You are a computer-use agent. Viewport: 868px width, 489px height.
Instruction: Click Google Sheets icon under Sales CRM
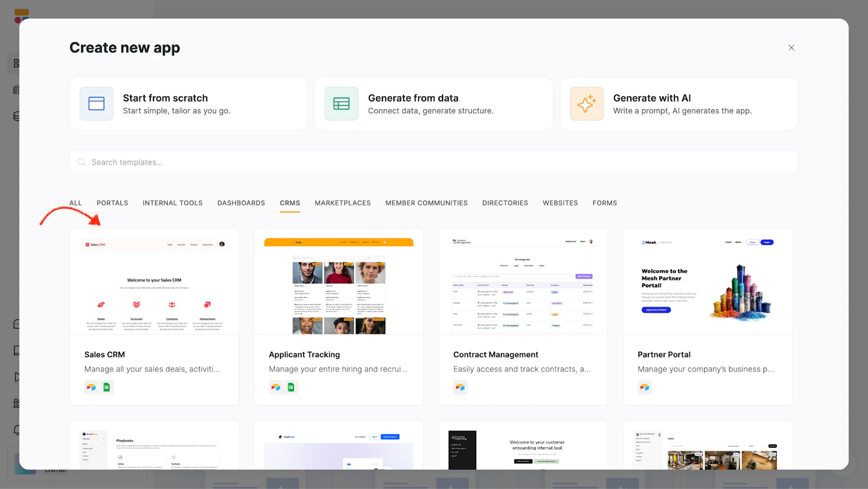(x=106, y=387)
